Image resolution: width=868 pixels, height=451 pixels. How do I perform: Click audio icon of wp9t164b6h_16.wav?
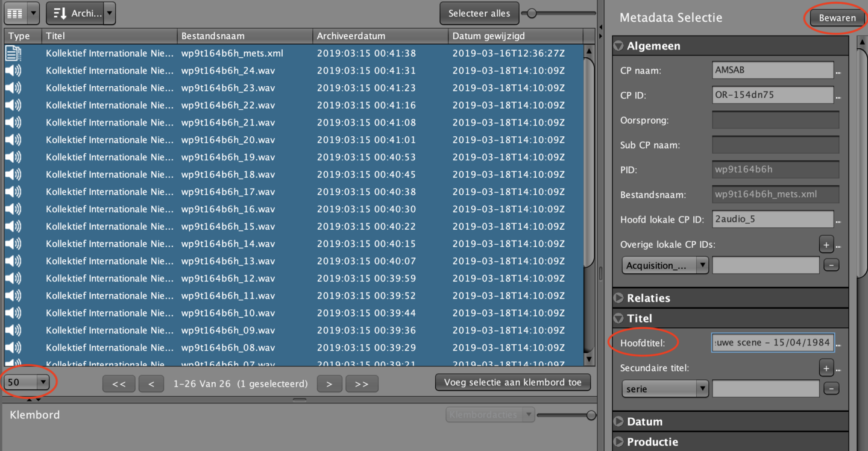(x=13, y=209)
